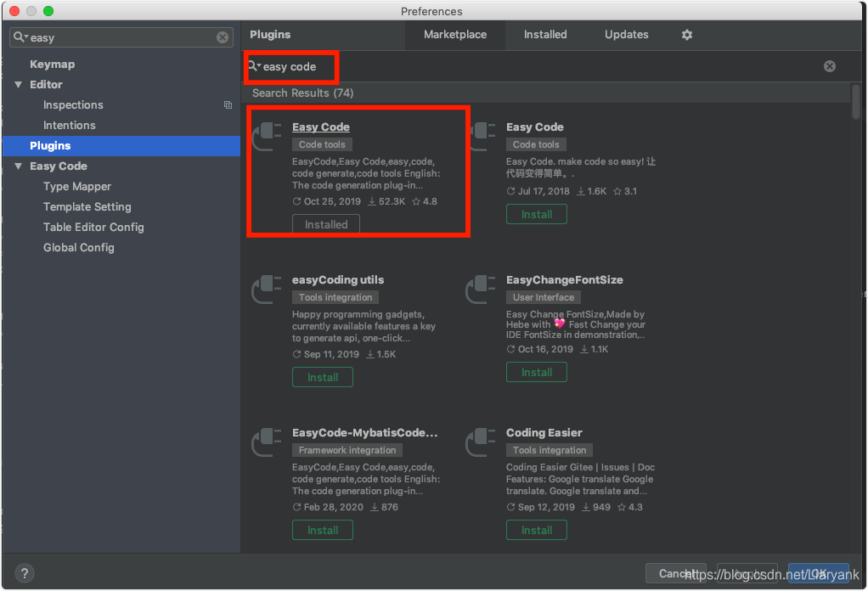Screen dimensions: 868x591
Task: Click the installed Easy Code plugin icon
Action: point(267,136)
